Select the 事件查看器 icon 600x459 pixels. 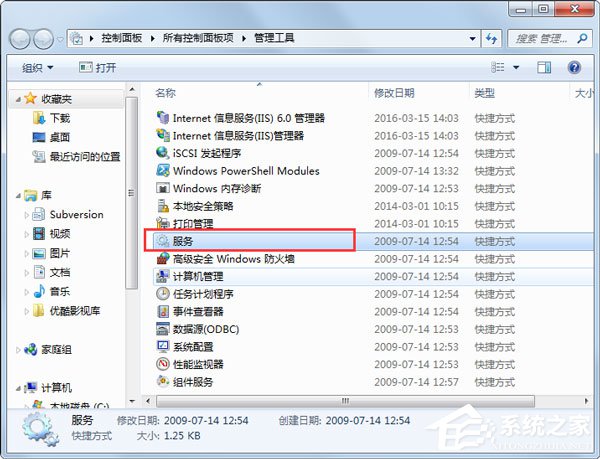pos(163,311)
